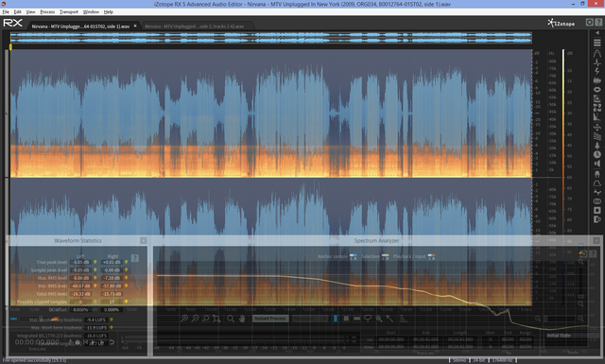This screenshot has width=605, height=364.
Task: Click the selection Start time field
Action: coord(390,339)
